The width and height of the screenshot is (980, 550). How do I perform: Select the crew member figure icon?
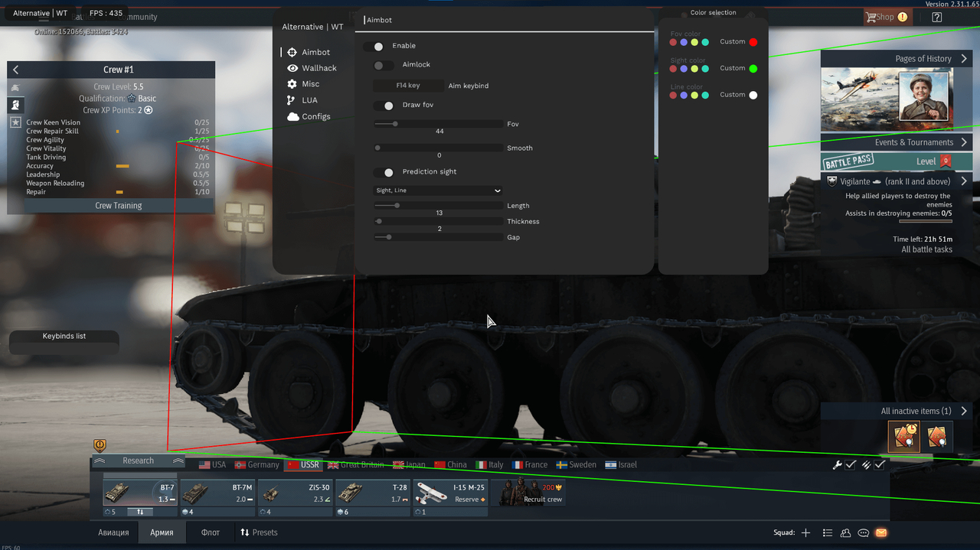[15, 106]
